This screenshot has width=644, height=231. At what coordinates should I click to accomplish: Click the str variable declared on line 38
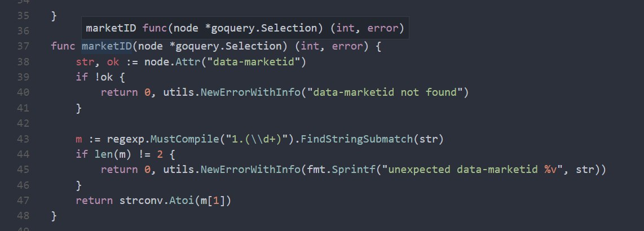pyautogui.click(x=85, y=62)
